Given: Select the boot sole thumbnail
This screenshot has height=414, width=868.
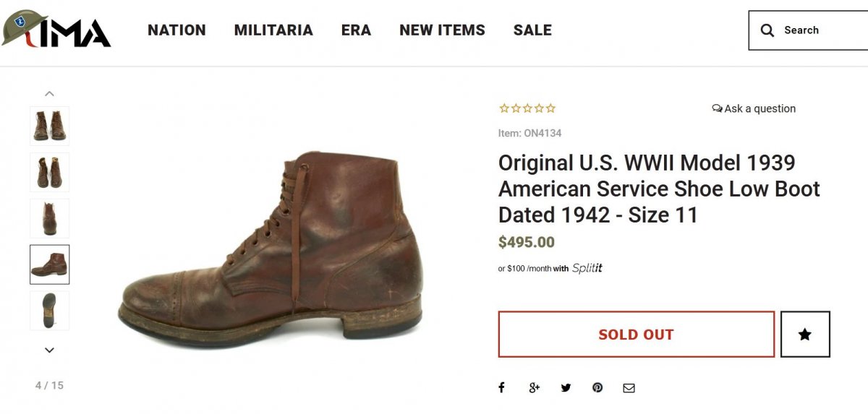Looking at the screenshot, I should (x=49, y=311).
